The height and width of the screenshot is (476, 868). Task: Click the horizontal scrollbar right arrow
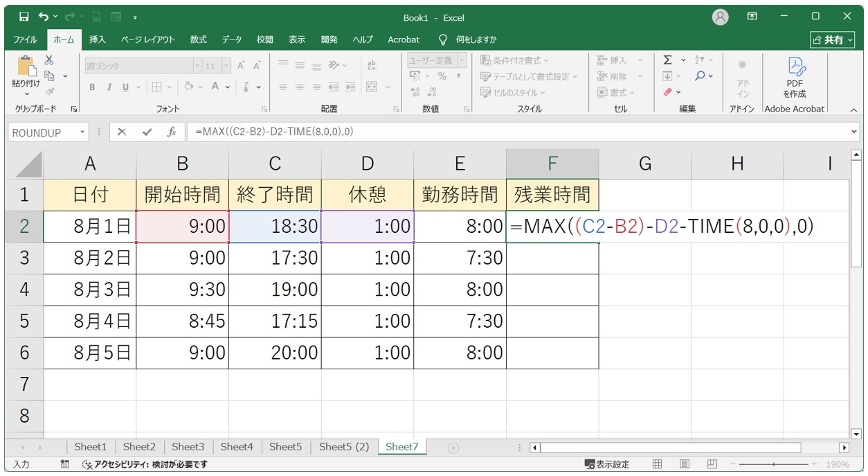(x=843, y=448)
